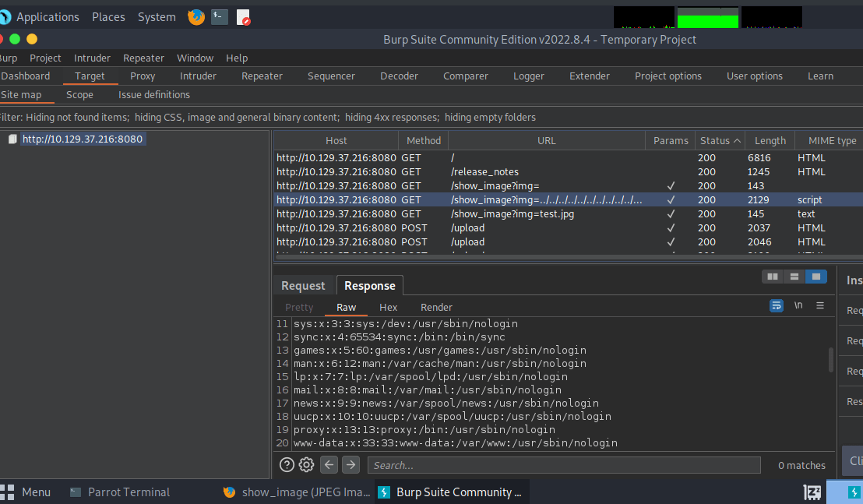
Task: Click inside the response Search field
Action: coord(564,465)
